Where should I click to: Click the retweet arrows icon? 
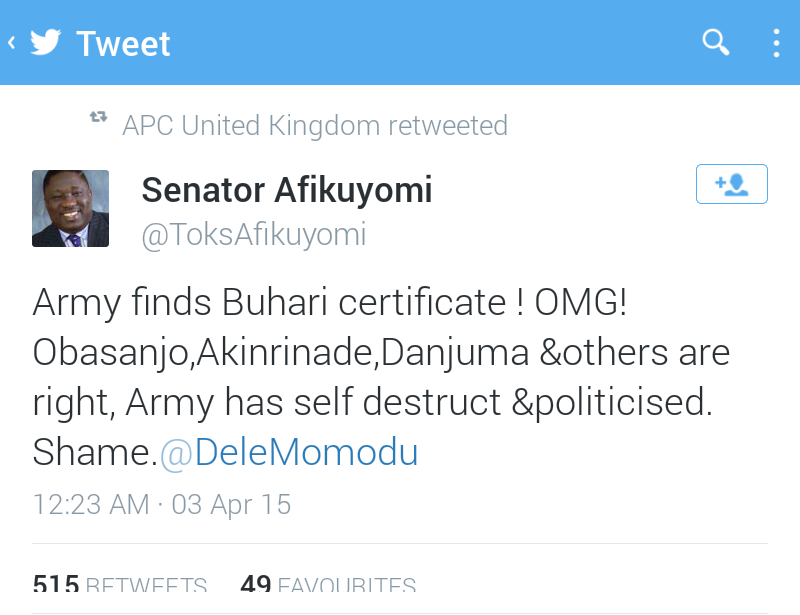pyautogui.click(x=98, y=117)
